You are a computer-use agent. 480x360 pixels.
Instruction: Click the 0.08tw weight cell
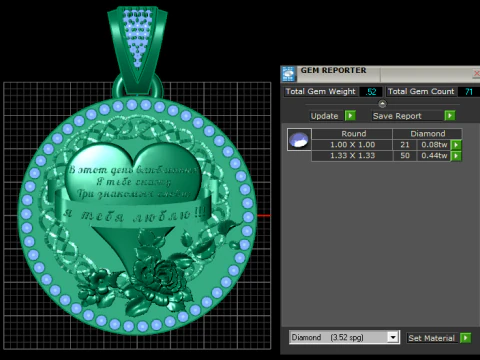point(434,145)
